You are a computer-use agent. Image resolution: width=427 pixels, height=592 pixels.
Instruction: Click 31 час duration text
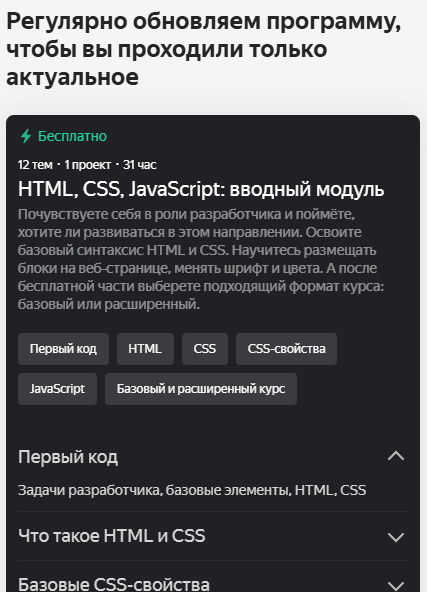pos(140,165)
